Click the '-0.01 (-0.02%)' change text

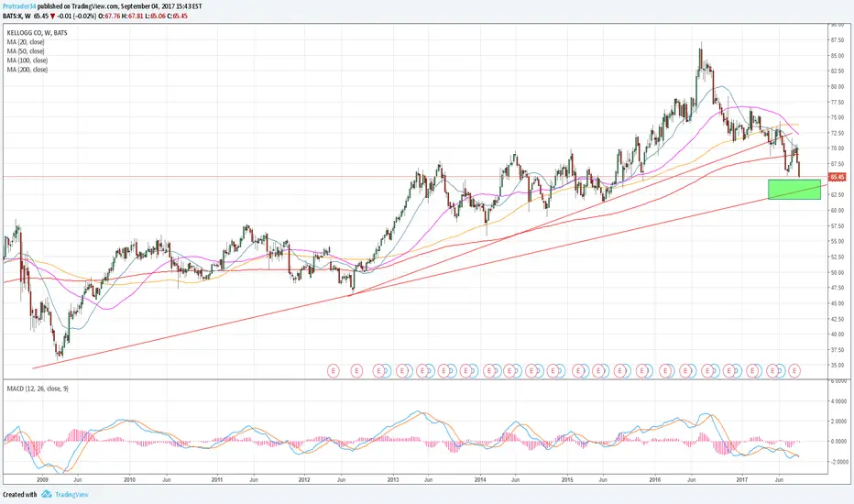tap(77, 16)
